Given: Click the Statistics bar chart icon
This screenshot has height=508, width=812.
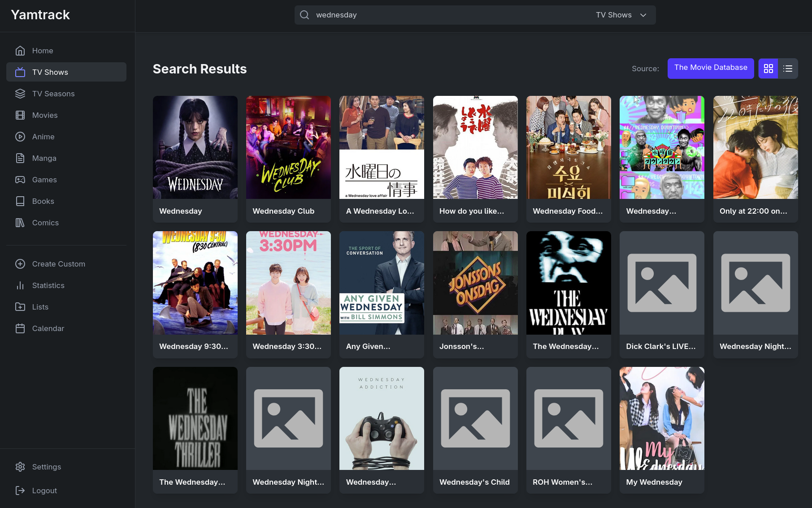Looking at the screenshot, I should tap(20, 285).
